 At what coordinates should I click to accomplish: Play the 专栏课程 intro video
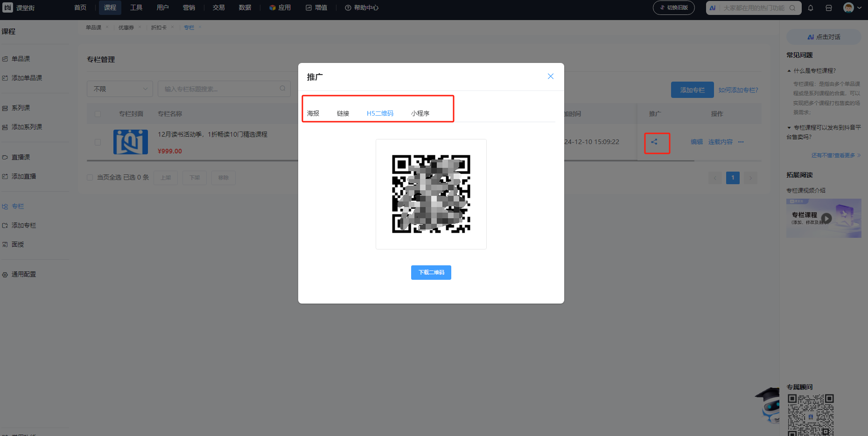(x=826, y=218)
